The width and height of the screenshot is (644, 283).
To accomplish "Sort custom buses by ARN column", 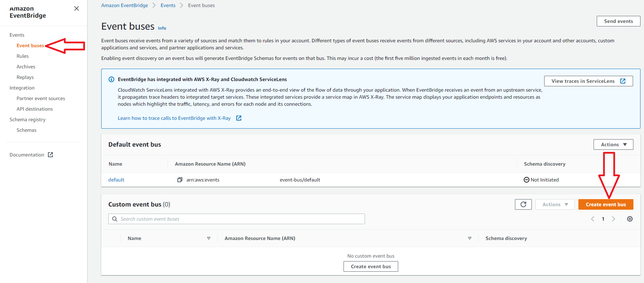I will 470,238.
